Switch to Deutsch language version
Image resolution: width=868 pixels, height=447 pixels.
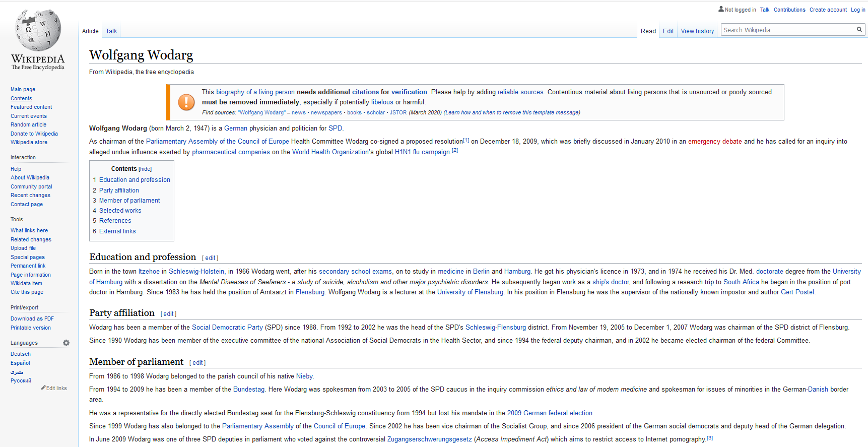point(21,354)
